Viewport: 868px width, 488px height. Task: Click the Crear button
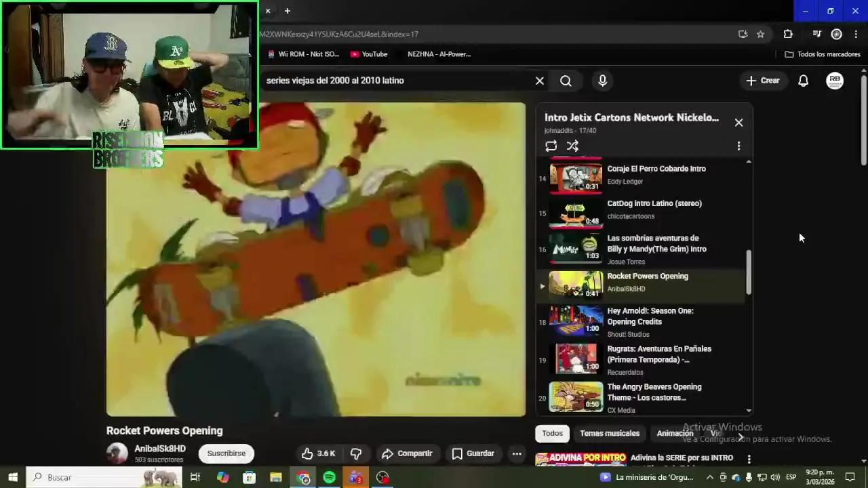click(x=763, y=81)
